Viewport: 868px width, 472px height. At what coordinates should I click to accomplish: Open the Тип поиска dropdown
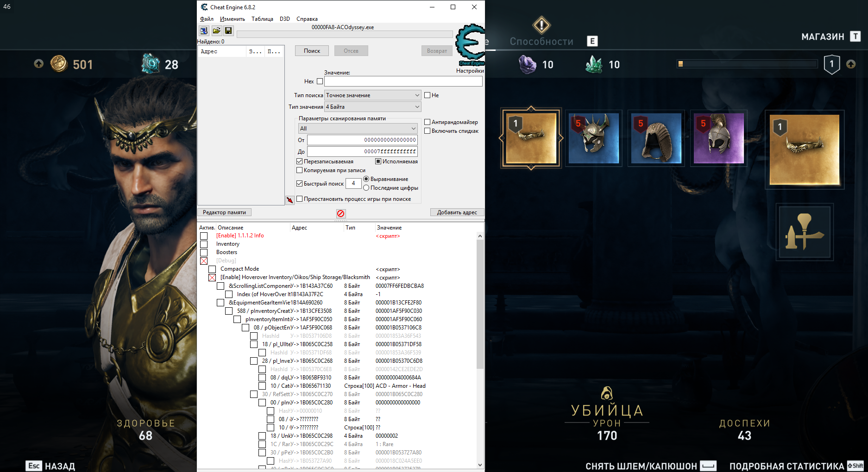tap(372, 95)
